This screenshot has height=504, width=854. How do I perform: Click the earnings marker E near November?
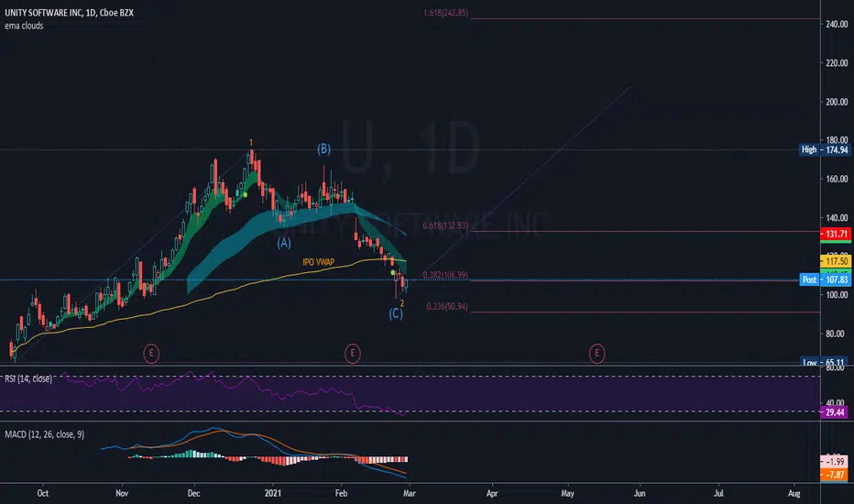click(151, 354)
